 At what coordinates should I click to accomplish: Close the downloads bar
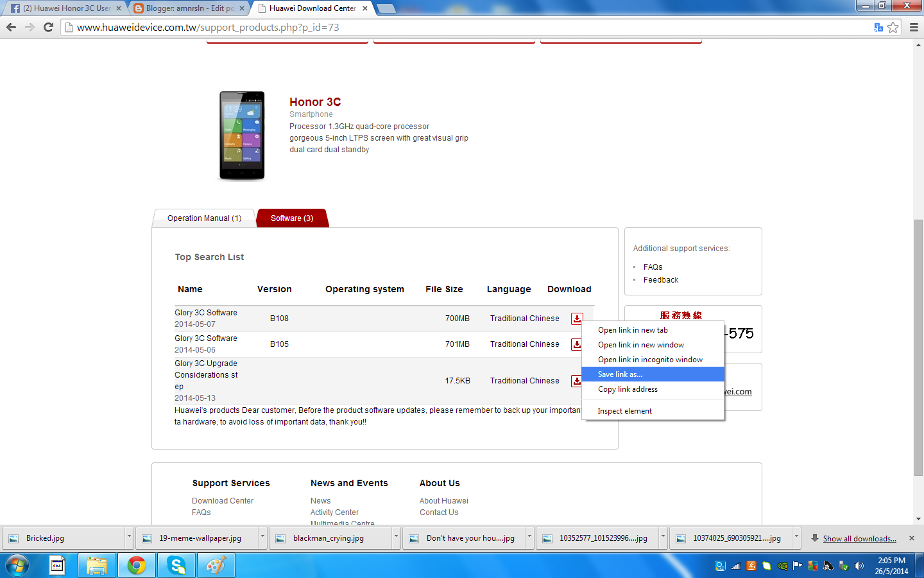(911, 538)
